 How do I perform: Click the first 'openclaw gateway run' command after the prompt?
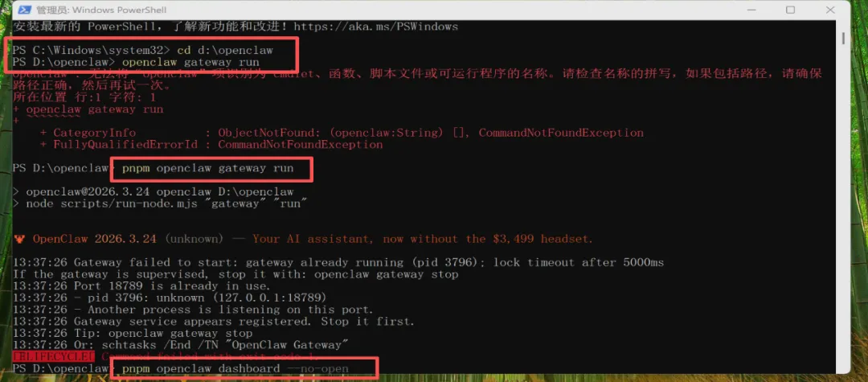190,62
